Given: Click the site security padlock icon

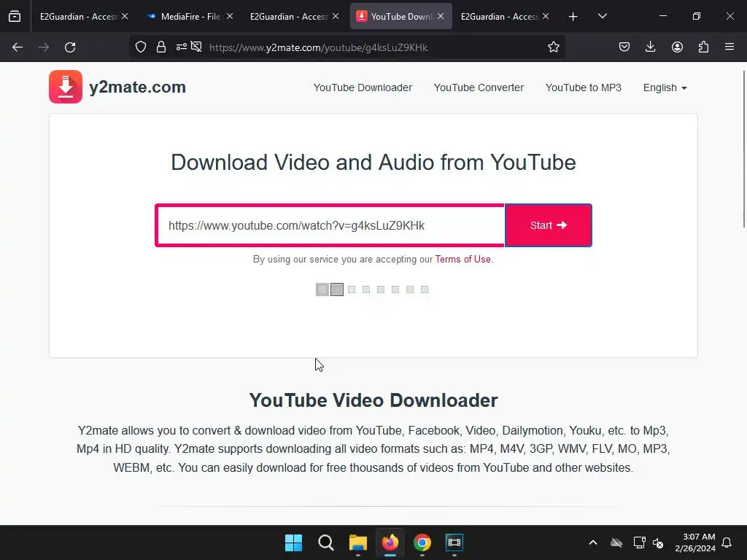Looking at the screenshot, I should [x=161, y=47].
